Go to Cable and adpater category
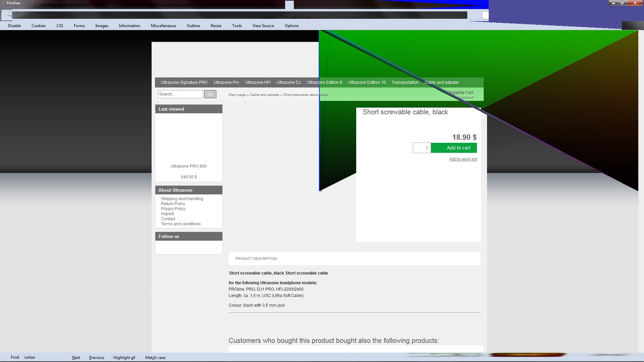The height and width of the screenshot is (362, 644). coord(442,82)
